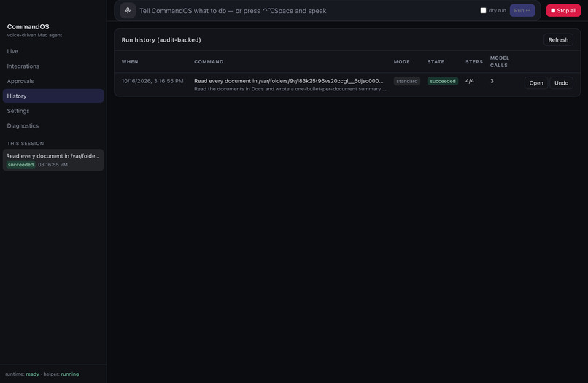The image size is (588, 383).
Task: Click the MODEL CALLS column header
Action: (x=500, y=61)
